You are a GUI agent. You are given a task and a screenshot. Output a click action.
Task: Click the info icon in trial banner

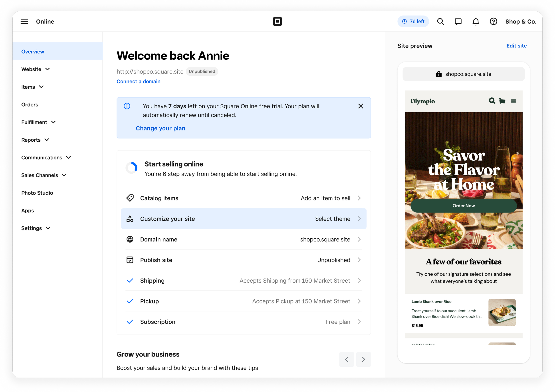pyautogui.click(x=127, y=106)
